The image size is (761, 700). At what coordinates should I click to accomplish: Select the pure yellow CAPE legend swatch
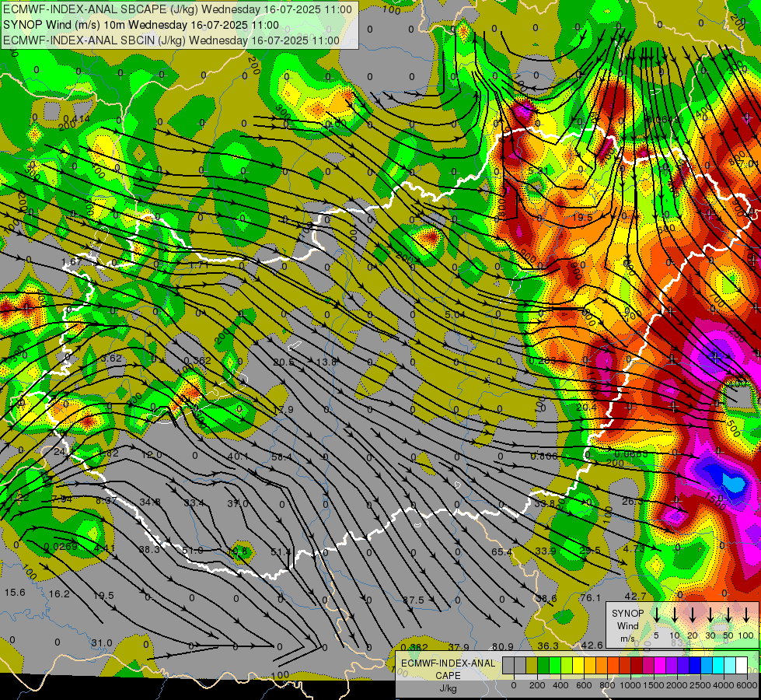tap(578, 666)
